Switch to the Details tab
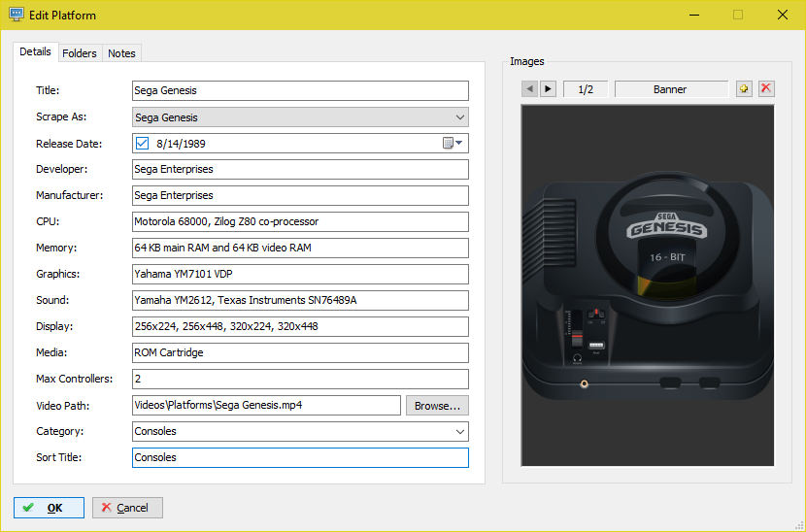This screenshot has width=806, height=532. pos(36,51)
